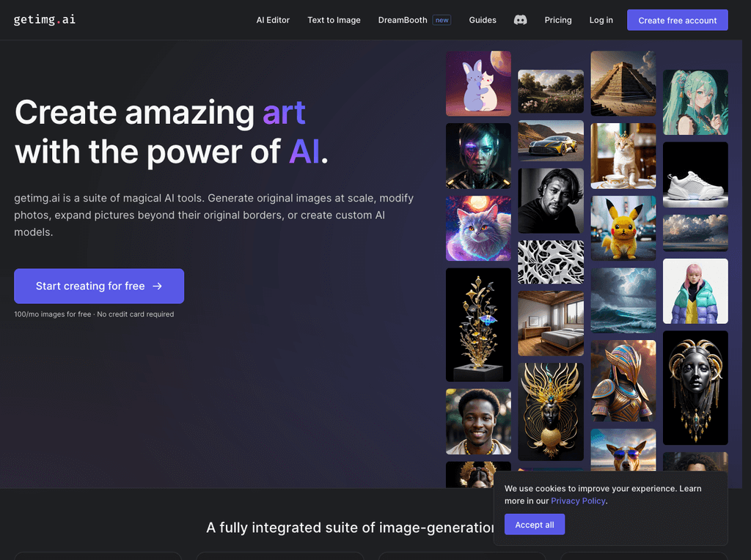Viewport: 751px width, 560px height.
Task: Click the pyramid image thumbnail
Action: click(623, 84)
